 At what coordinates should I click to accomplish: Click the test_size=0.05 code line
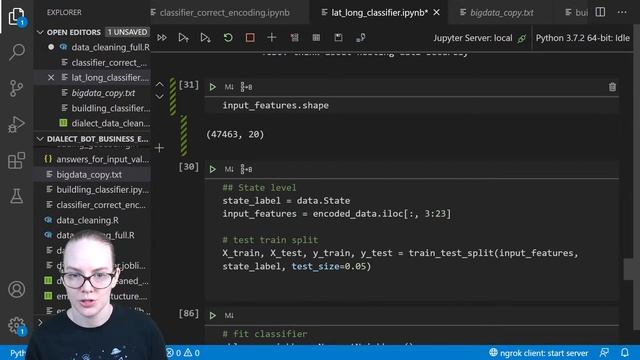[297, 267]
